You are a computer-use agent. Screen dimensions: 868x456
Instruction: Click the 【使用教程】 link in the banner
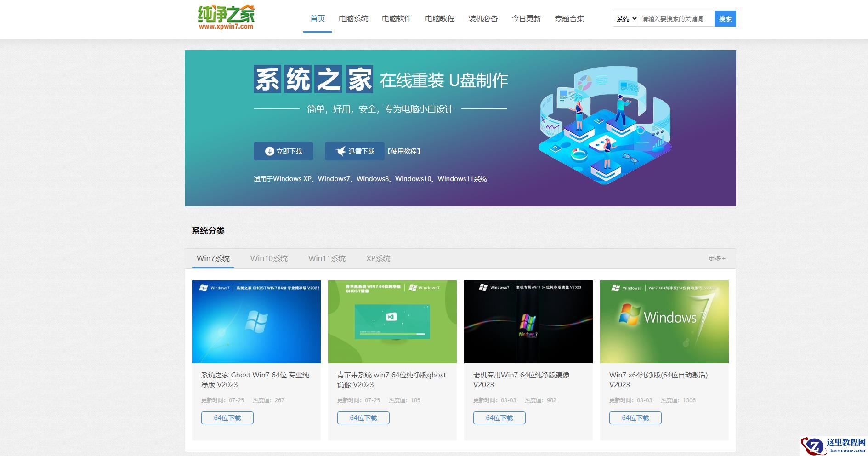click(404, 151)
